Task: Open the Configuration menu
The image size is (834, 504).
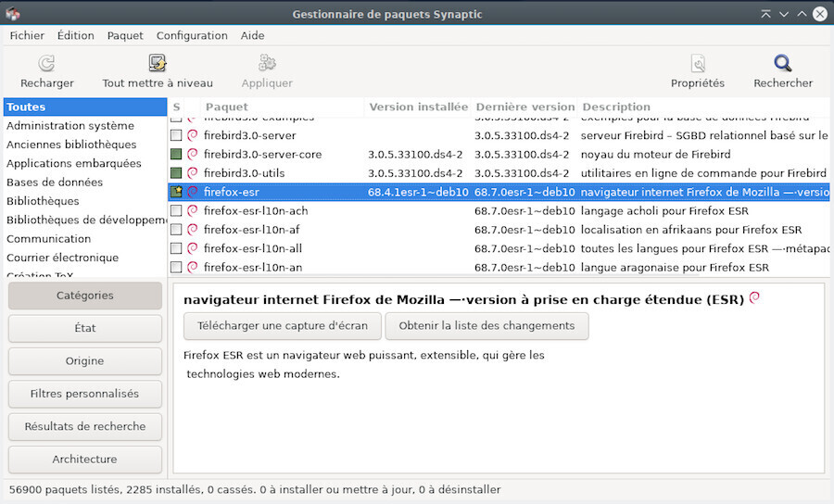Action: 192,35
